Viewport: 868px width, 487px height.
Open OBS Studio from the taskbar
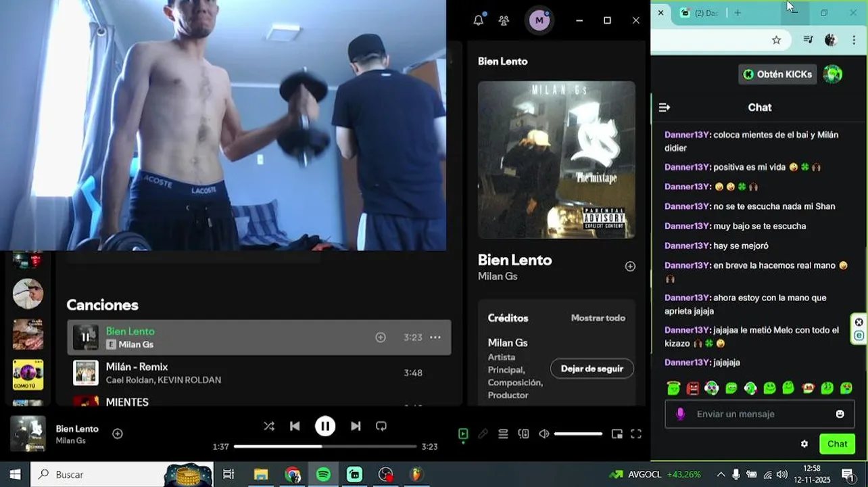coord(385,474)
